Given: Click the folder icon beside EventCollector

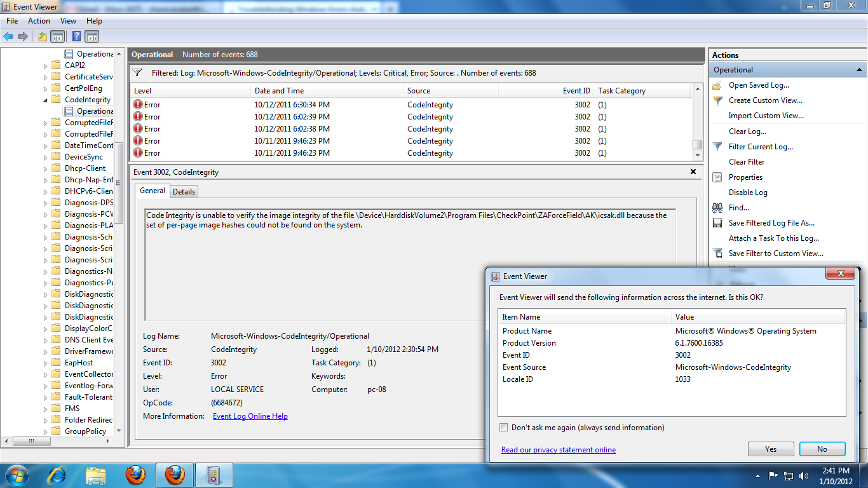Looking at the screenshot, I should 56,374.
